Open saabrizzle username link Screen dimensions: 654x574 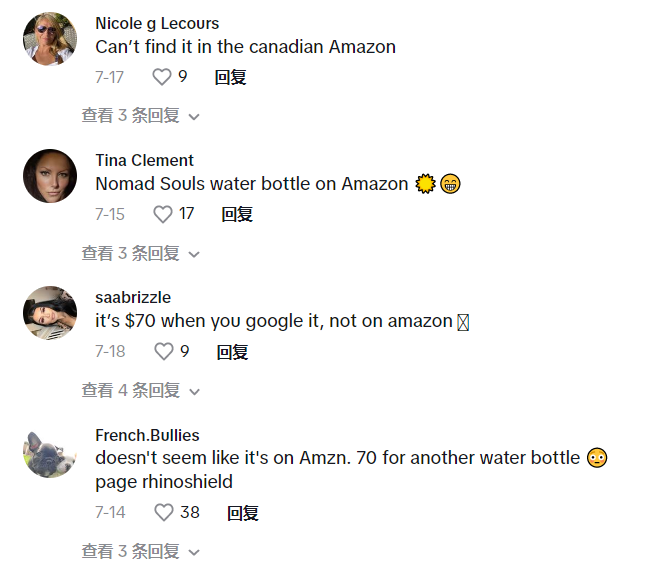click(133, 297)
